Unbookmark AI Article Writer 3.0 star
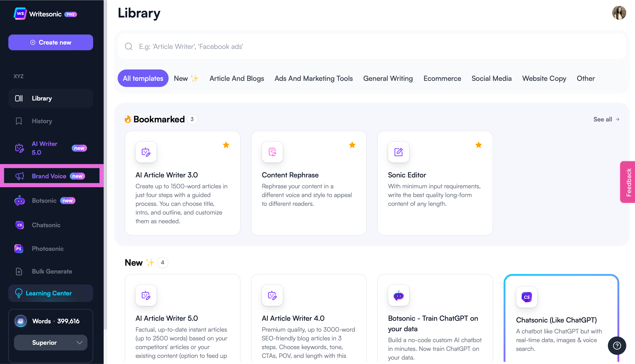 (226, 145)
